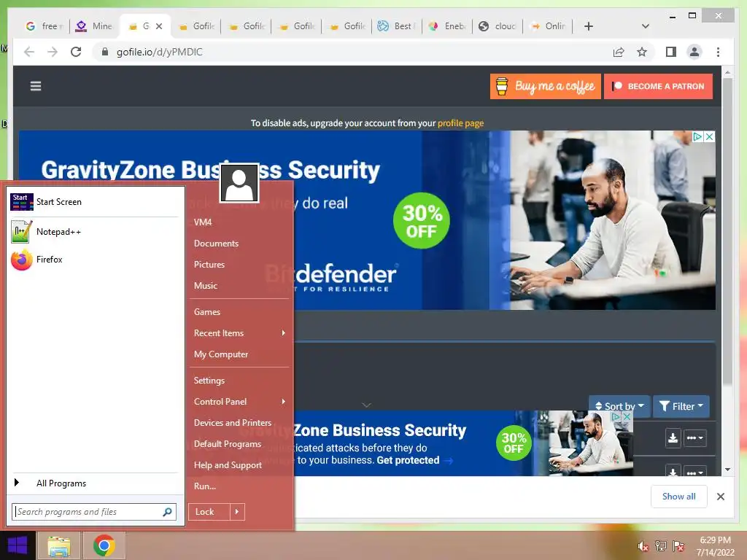Open the Sort by dropdown
Image resolution: width=747 pixels, height=560 pixels.
619,406
